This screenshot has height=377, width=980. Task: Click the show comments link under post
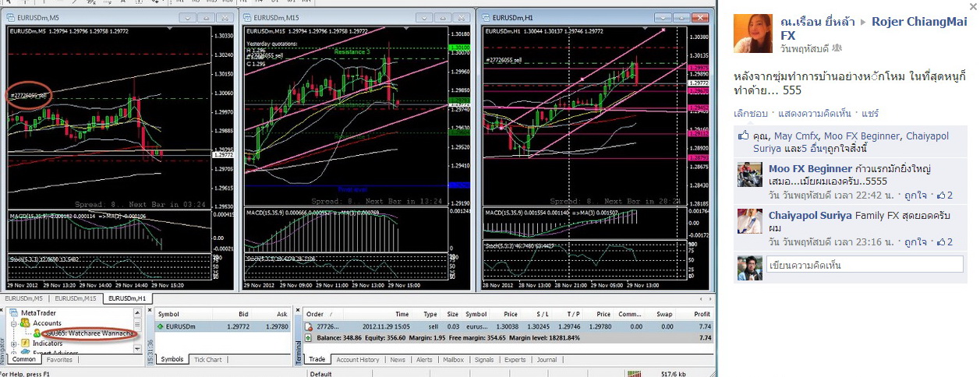814,113
